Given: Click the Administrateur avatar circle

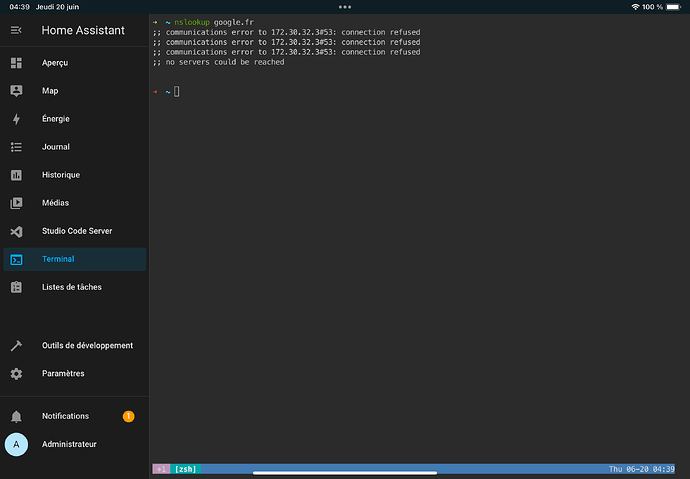Looking at the screenshot, I should tap(16, 444).
